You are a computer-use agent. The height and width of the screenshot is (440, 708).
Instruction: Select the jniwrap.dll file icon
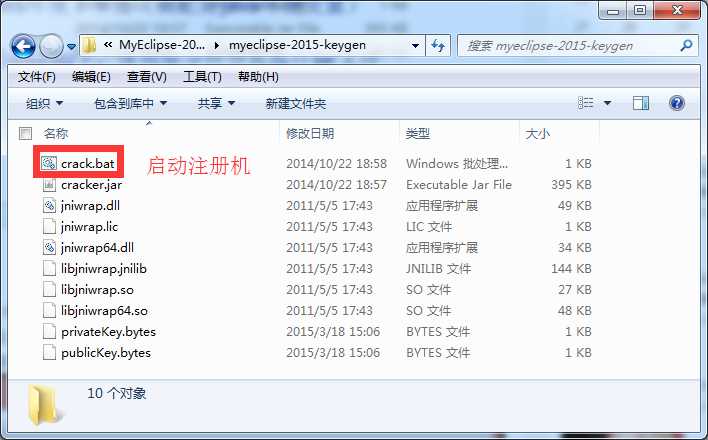(x=49, y=206)
